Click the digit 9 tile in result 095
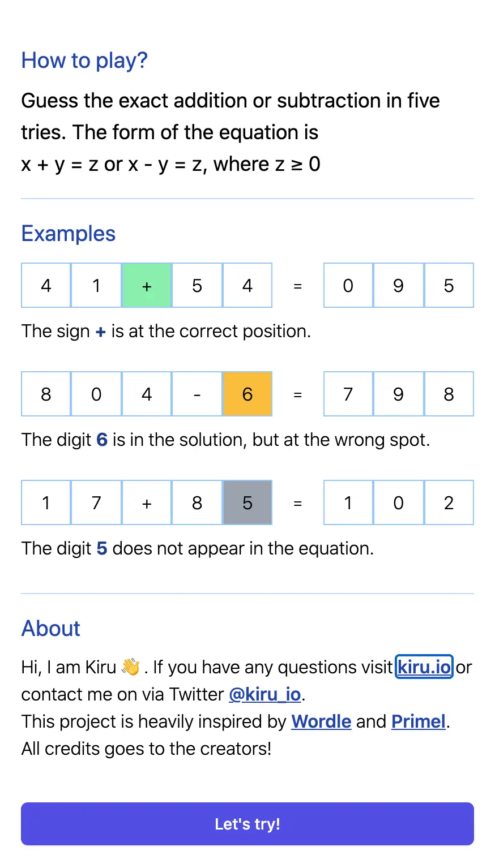This screenshot has width=495, height=868. [x=398, y=285]
